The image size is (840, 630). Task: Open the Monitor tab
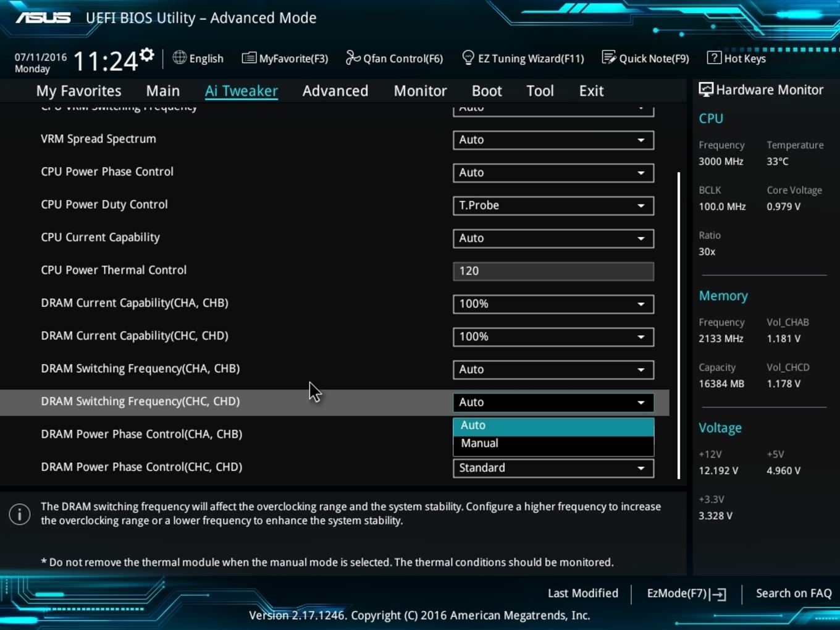click(421, 91)
